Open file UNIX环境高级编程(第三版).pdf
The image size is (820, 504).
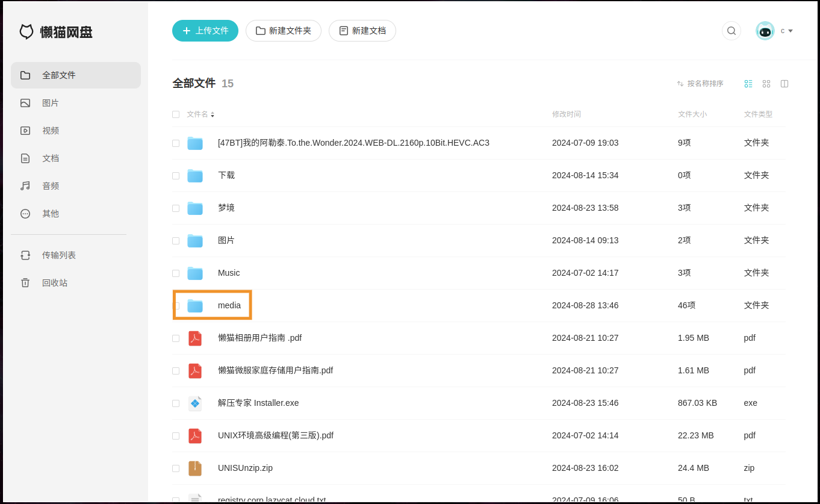(x=276, y=435)
